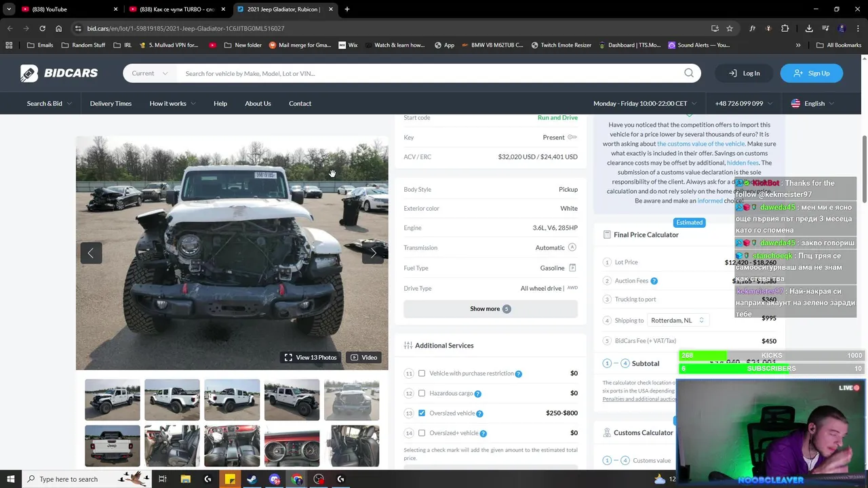Screen dimensions: 868x488
Task: Open Chrome downloads icon
Action: coord(809,28)
